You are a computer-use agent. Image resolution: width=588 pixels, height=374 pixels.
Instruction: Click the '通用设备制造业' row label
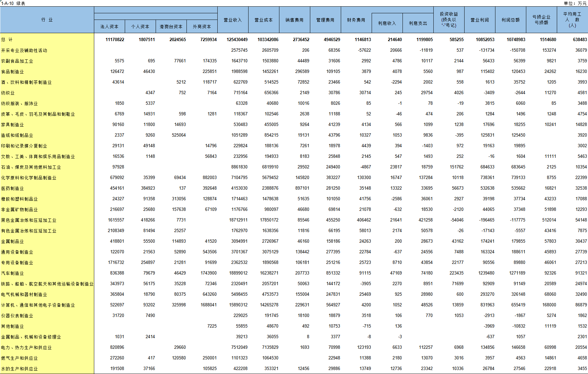pos(17,252)
